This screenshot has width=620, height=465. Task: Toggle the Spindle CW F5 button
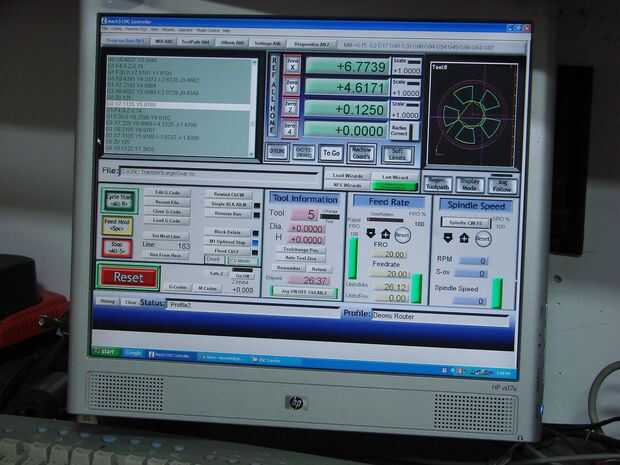pos(466,223)
